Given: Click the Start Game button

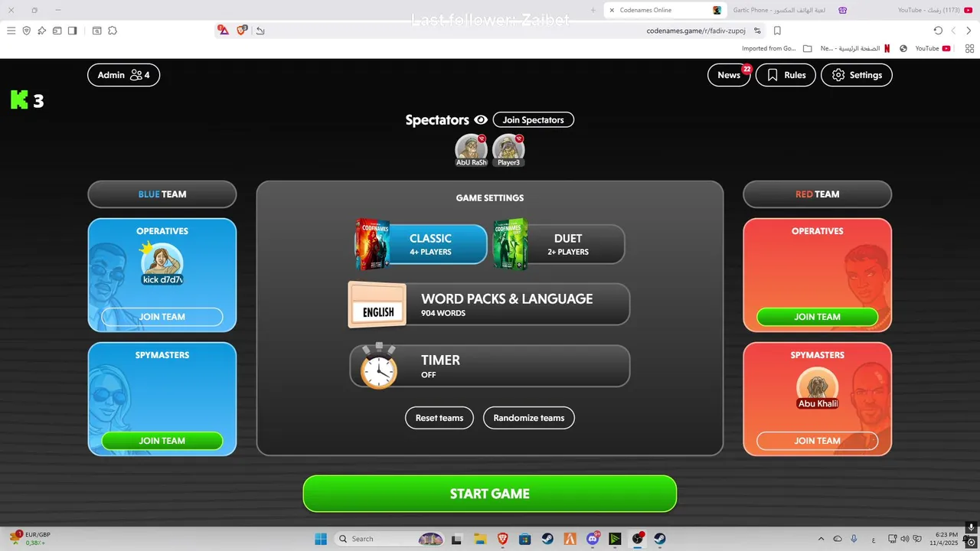Looking at the screenshot, I should coord(490,494).
